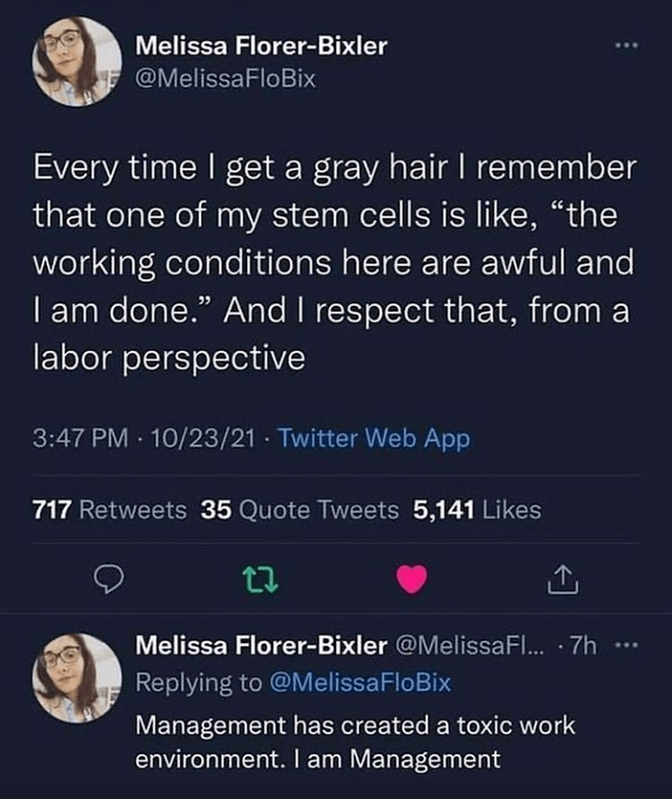Expand the reply tweet's three-dot options
This screenshot has width=672, height=799.
(x=626, y=646)
